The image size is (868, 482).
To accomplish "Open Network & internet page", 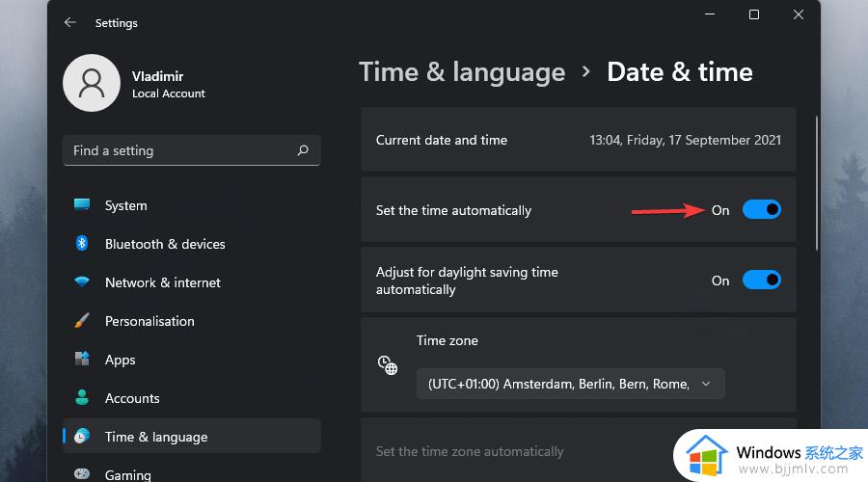I will coord(192,282).
